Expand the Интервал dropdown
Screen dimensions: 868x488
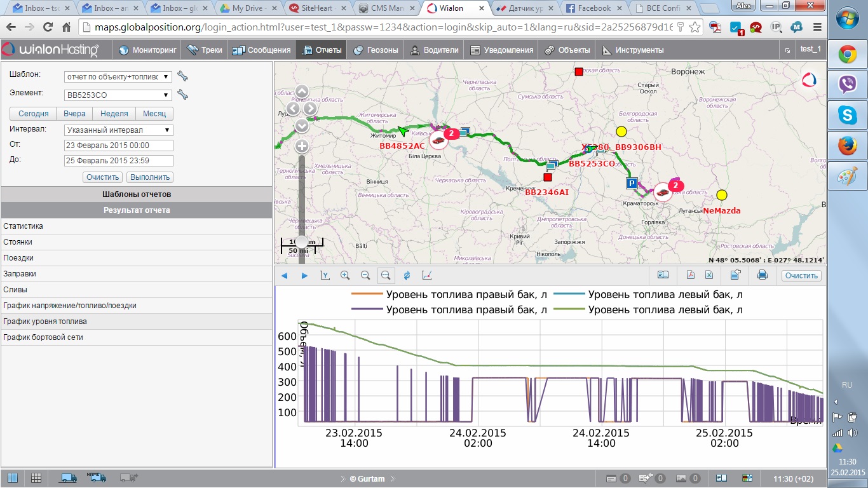[x=118, y=130]
